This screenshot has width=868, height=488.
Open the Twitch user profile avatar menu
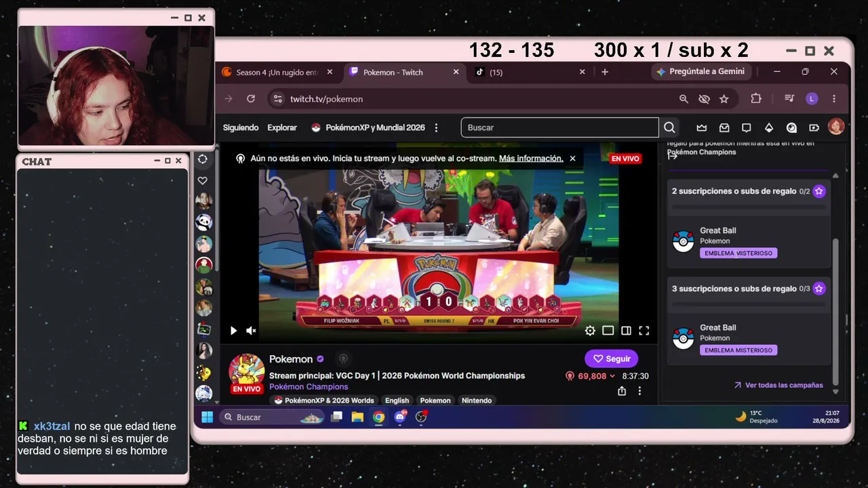click(836, 127)
